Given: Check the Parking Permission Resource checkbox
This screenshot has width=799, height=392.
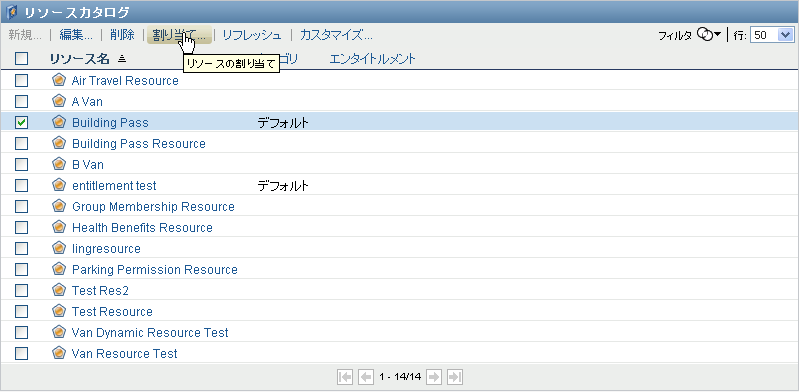Looking at the screenshot, I should [21, 269].
